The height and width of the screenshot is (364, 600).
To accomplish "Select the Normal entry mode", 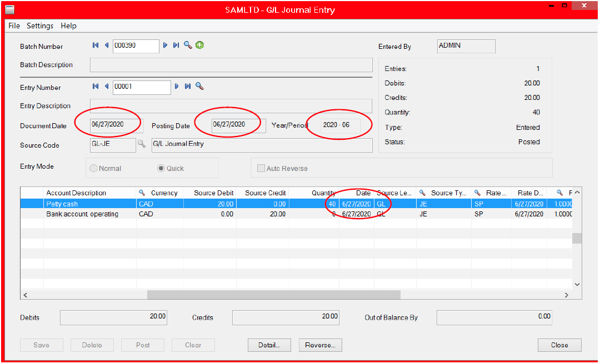I will pos(93,168).
